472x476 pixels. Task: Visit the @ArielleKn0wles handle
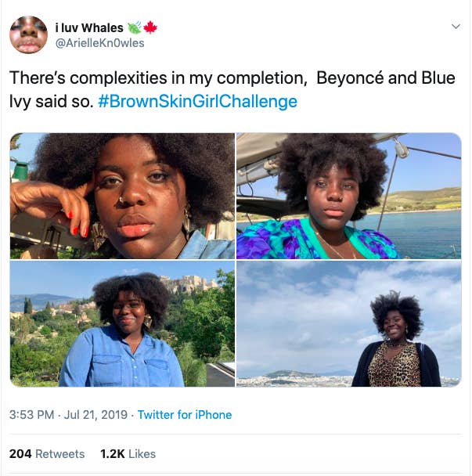point(99,43)
